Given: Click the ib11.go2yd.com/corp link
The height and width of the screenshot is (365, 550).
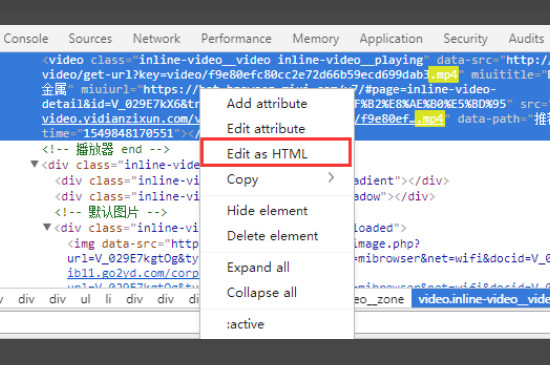Looking at the screenshot, I should pos(133,273).
